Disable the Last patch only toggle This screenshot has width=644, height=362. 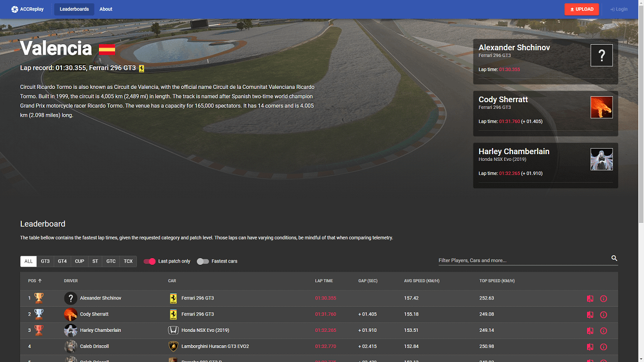click(x=149, y=261)
